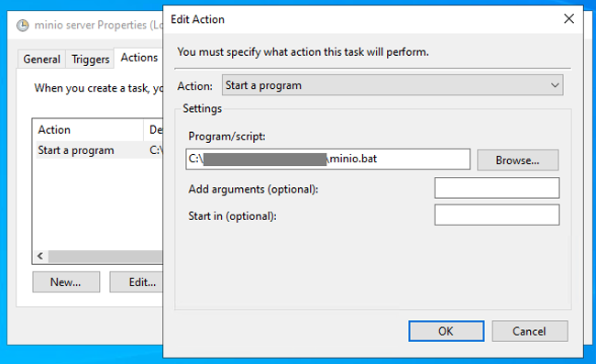This screenshot has height=364, width=596.
Task: Select the Actions tab
Action: 138,58
